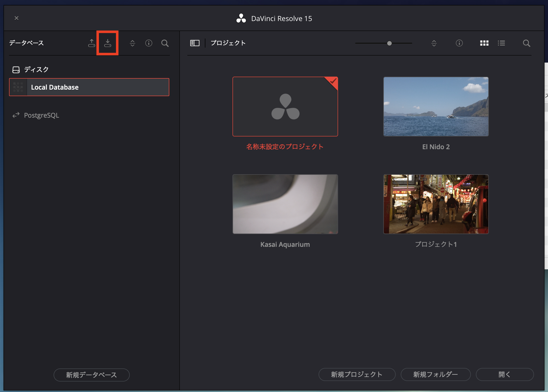Select the PostgreSQL section
Image resolution: width=548 pixels, height=392 pixels.
pyautogui.click(x=42, y=115)
